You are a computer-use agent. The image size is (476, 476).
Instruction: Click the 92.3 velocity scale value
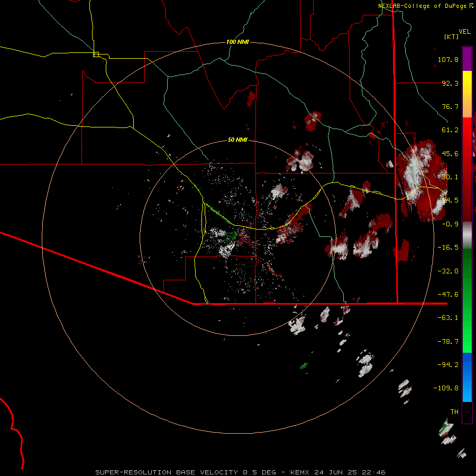tap(450, 83)
